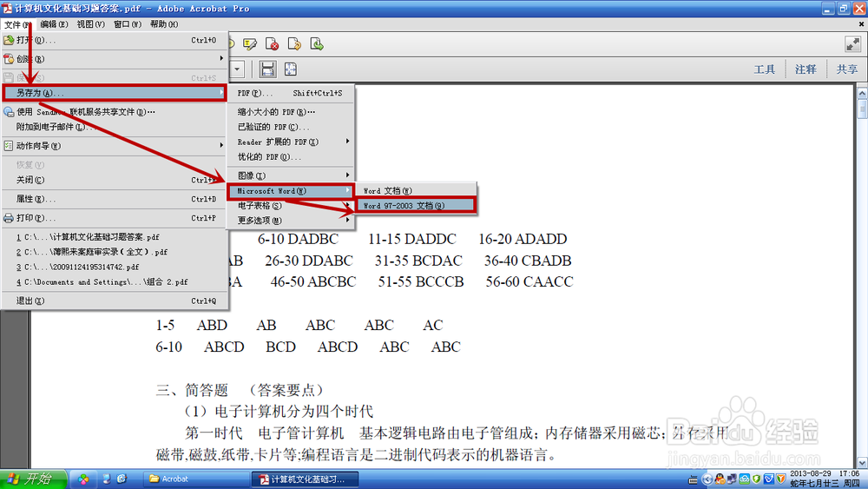Select 附加到电子邮件 menu item
The image size is (868, 489).
114,127
